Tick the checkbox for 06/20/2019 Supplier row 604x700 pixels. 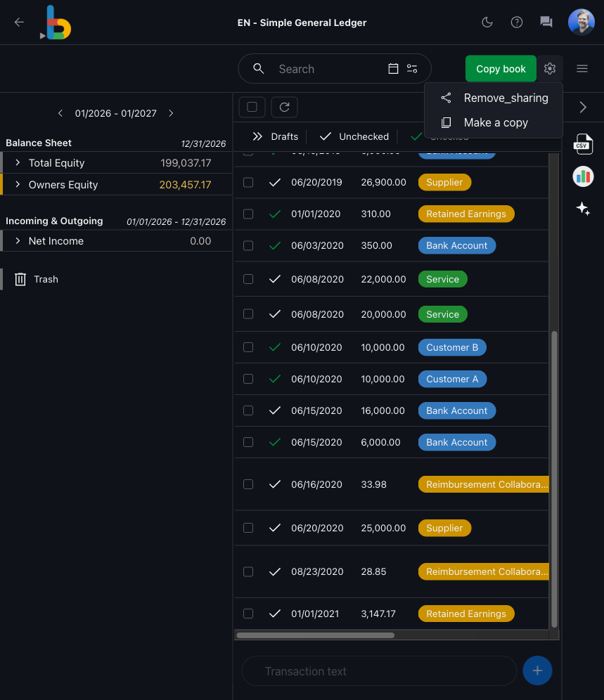[x=248, y=182]
